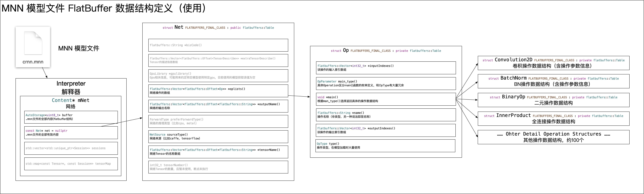
Task: Click the Convolution2D struct box
Action: (554, 63)
